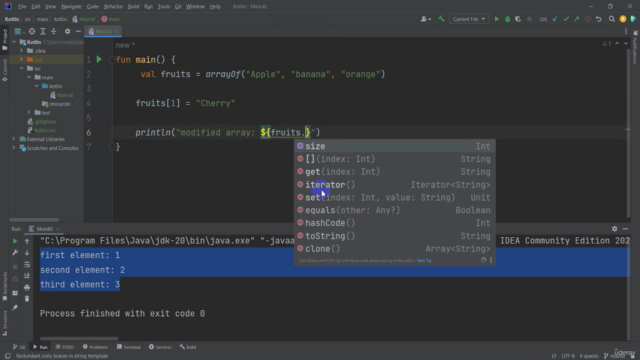Expand Scratches and Consoles node
This screenshot has height=360, width=640.
pyautogui.click(x=14, y=148)
